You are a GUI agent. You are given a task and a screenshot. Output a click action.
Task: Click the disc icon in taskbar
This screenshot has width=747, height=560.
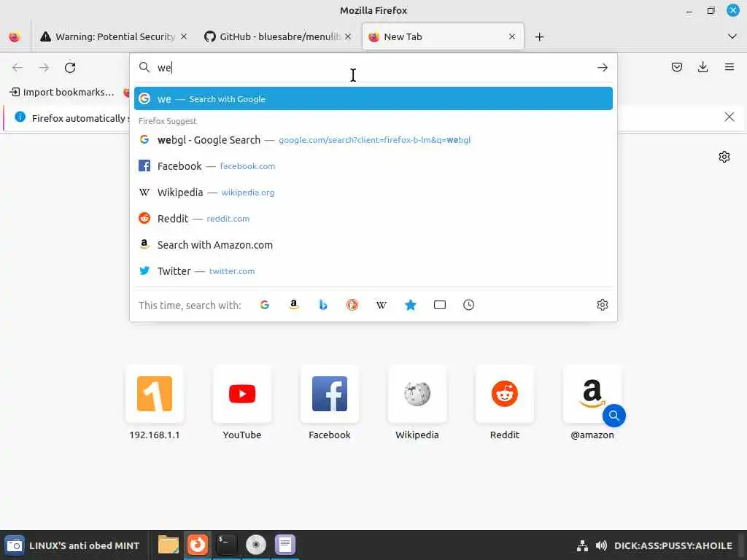coord(256,545)
